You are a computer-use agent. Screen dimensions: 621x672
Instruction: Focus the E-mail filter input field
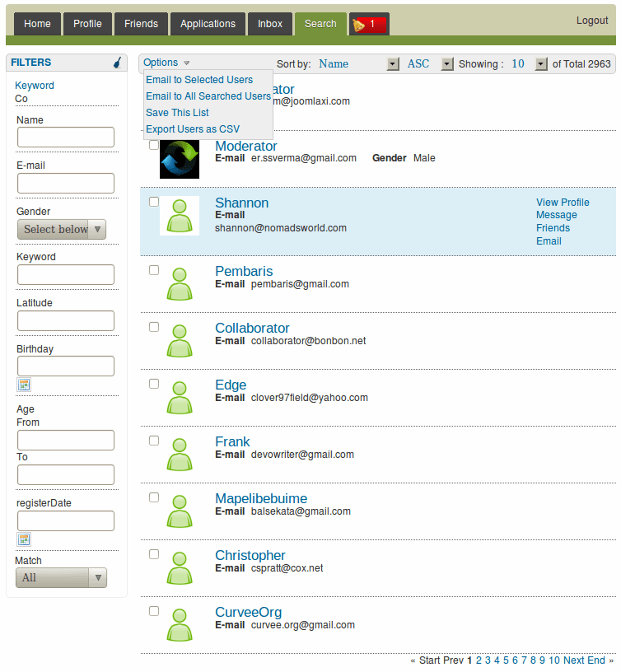[x=66, y=184]
